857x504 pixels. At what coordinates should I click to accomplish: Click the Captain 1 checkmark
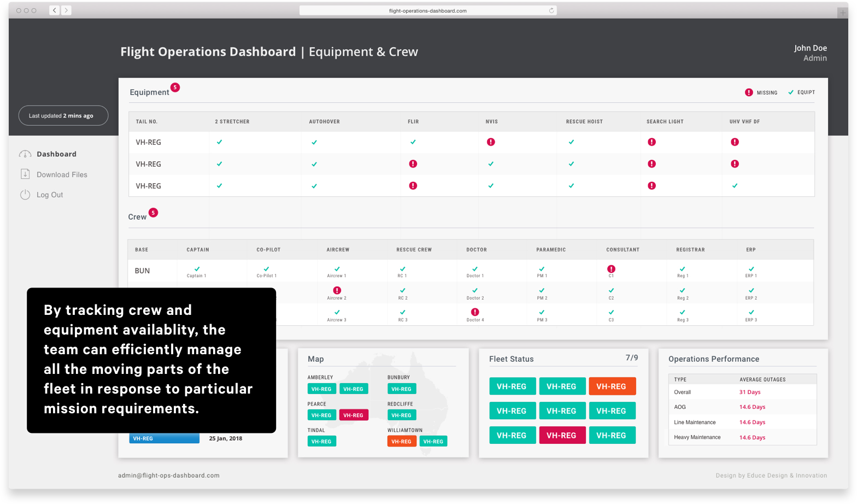(197, 269)
